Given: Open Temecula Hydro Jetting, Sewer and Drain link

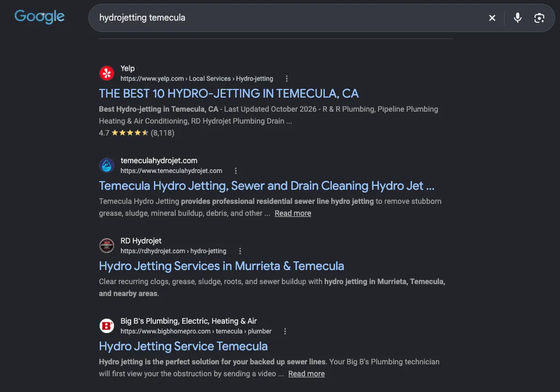Looking at the screenshot, I should pyautogui.click(x=266, y=186).
